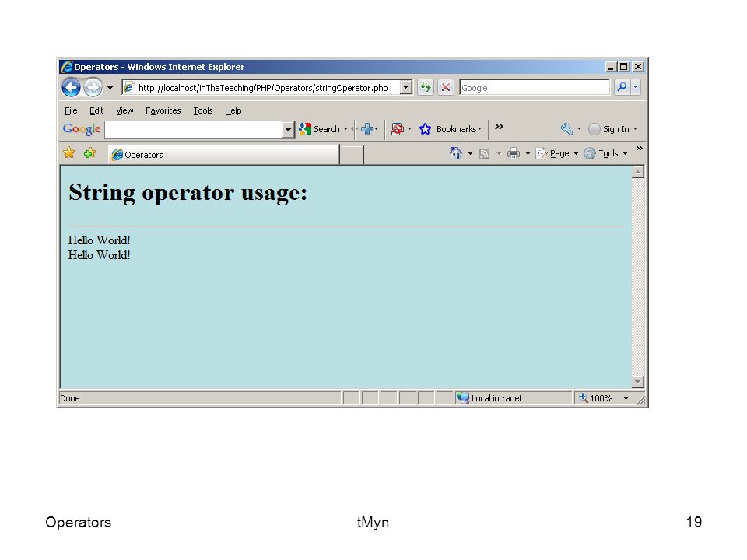Click the yellow Favorites Center star icon
Screen dimensions: 747x560
point(69,152)
